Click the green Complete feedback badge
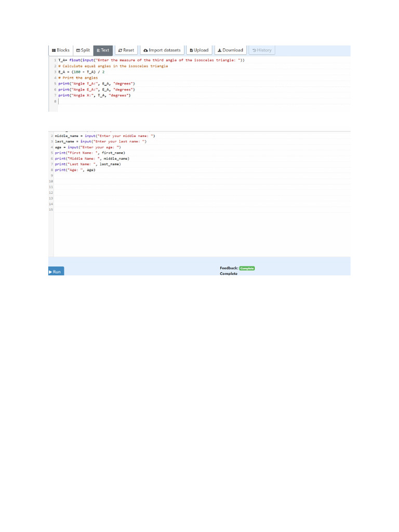Image resolution: width=399 pixels, height=532 pixels. coord(247,268)
